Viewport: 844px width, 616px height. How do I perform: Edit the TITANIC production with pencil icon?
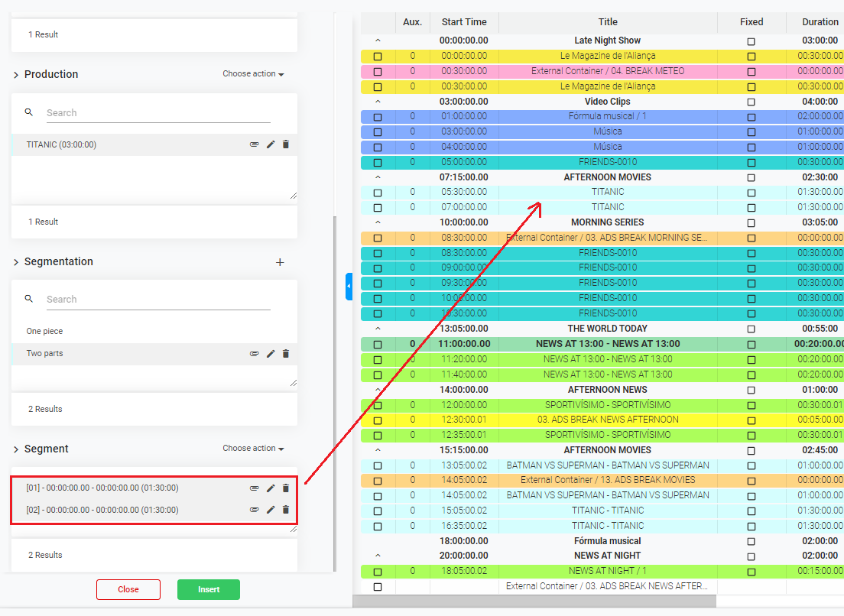coord(271,144)
